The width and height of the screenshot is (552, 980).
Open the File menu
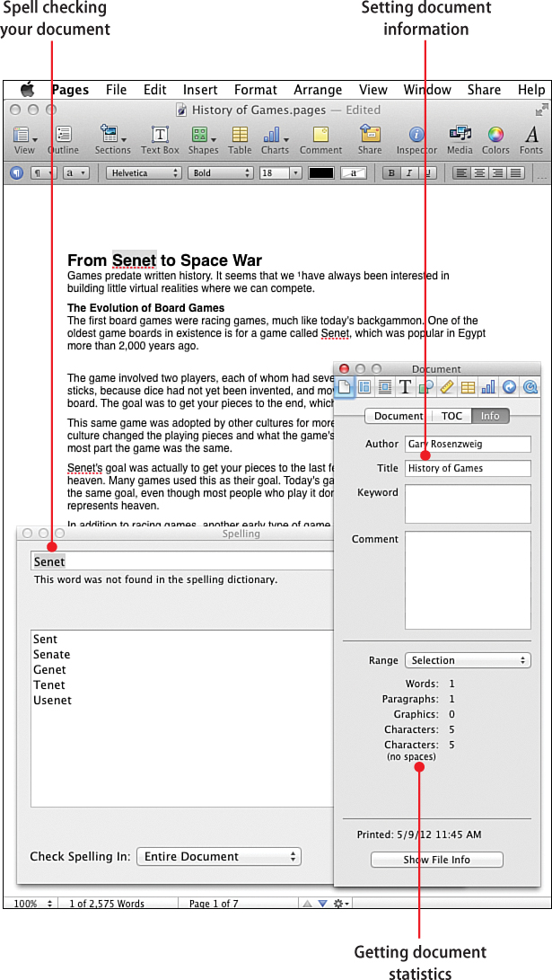tap(116, 89)
